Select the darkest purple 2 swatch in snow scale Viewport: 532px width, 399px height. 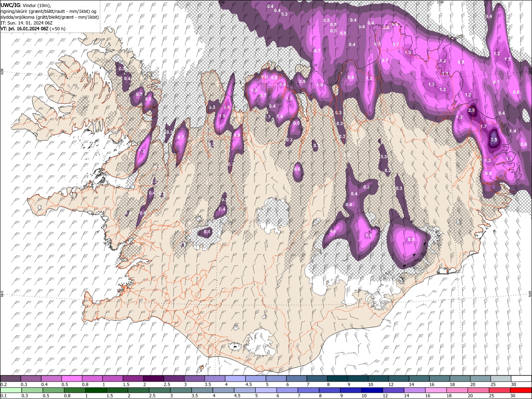153,378
